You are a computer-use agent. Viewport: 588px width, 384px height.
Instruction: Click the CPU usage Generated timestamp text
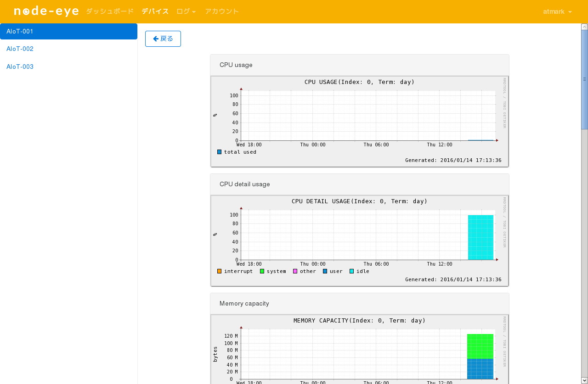(453, 161)
